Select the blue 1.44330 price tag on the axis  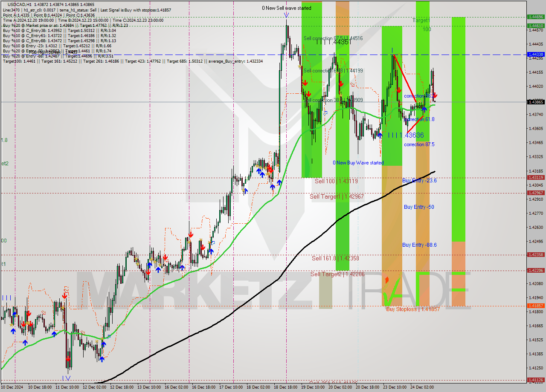pyautogui.click(x=535, y=55)
